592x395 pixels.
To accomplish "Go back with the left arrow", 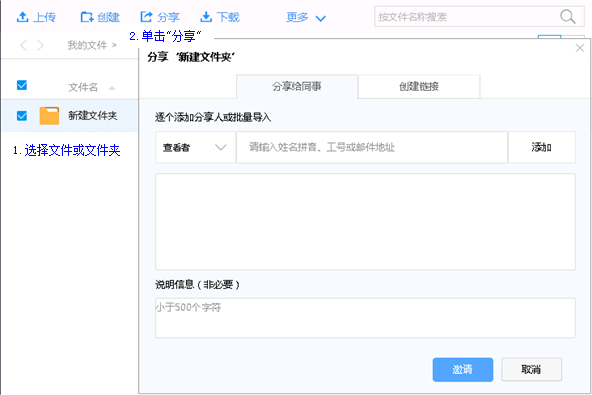I will [24, 45].
